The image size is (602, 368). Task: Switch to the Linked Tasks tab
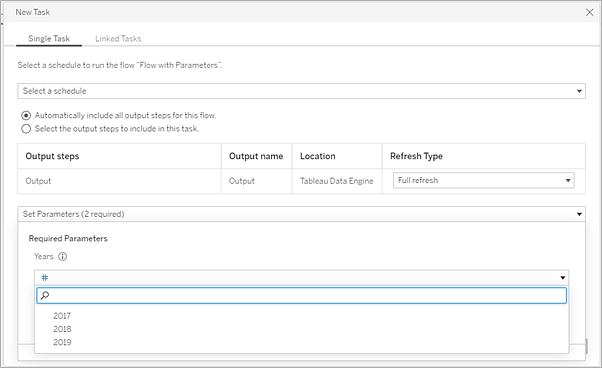(x=118, y=38)
